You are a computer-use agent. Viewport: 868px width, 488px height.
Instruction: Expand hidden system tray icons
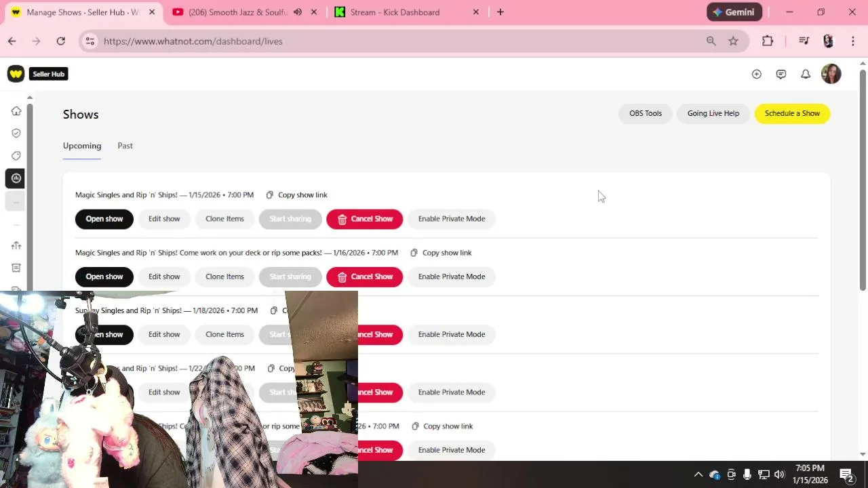(698, 474)
